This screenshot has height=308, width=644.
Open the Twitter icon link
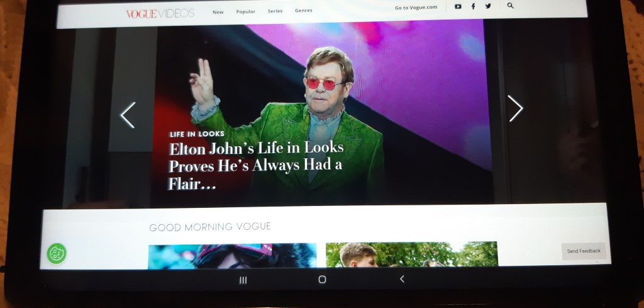click(488, 6)
